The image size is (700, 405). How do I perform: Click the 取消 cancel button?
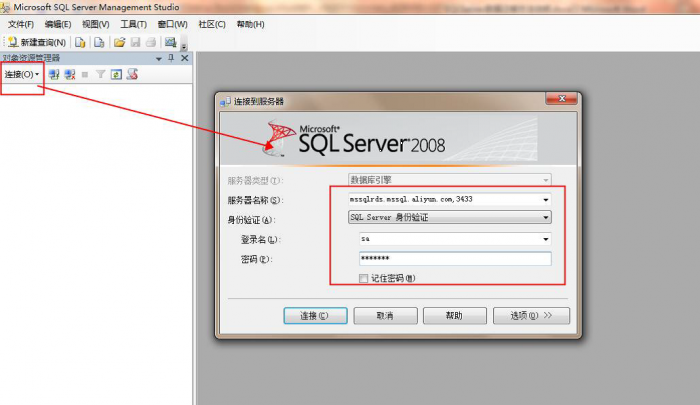tap(384, 315)
